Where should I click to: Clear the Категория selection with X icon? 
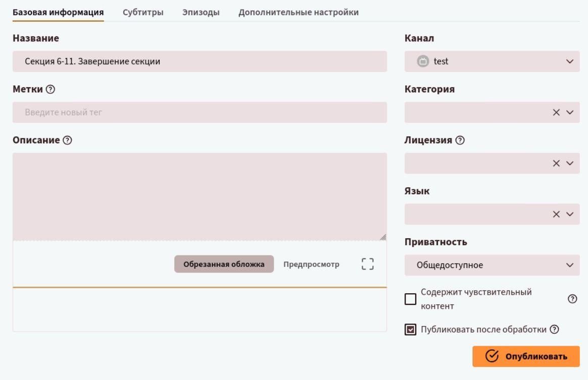click(x=556, y=113)
